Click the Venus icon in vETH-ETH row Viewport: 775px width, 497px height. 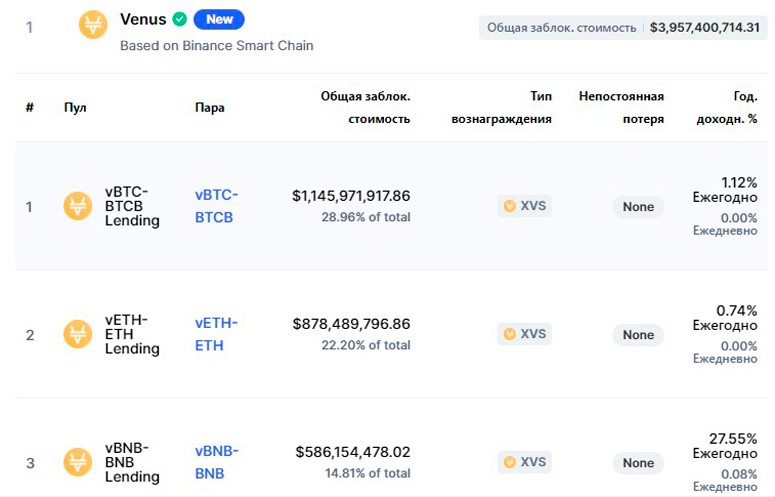pyautogui.click(x=78, y=334)
